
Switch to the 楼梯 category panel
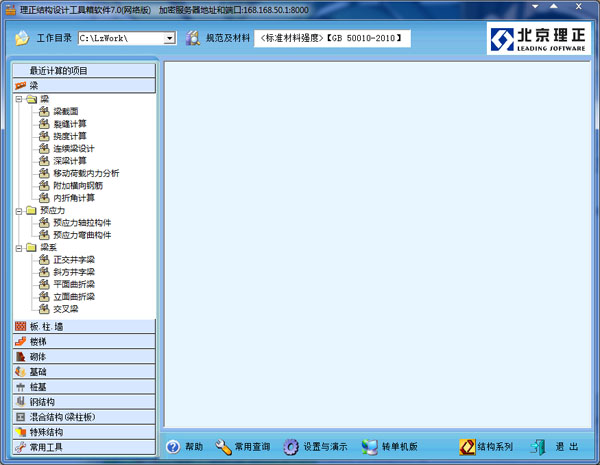[84, 341]
